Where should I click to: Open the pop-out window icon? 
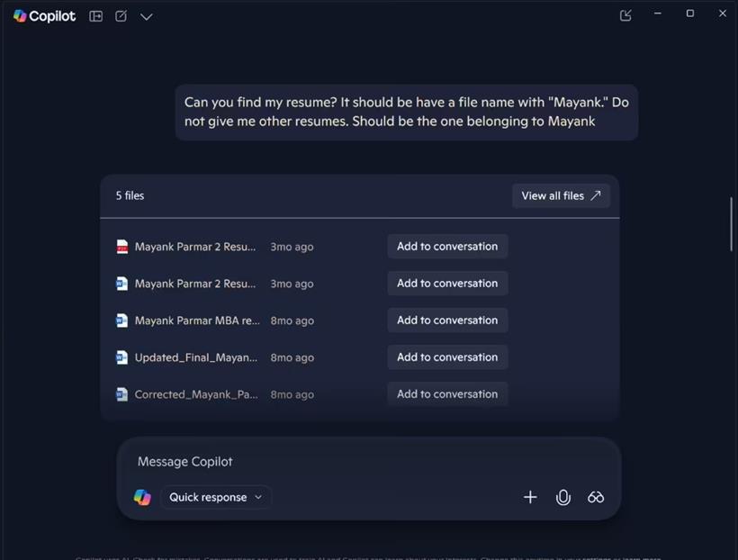[625, 15]
